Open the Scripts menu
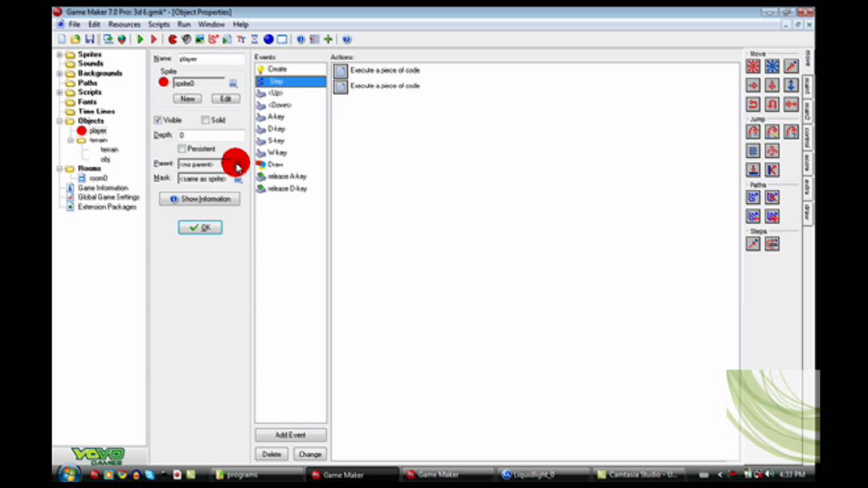This screenshot has width=868, height=488. pyautogui.click(x=159, y=24)
